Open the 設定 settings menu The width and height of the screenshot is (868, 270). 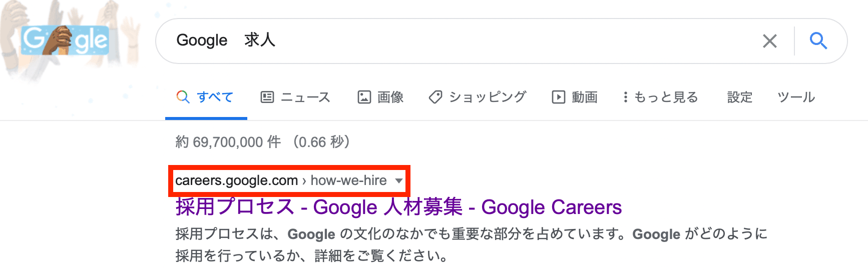(x=739, y=97)
